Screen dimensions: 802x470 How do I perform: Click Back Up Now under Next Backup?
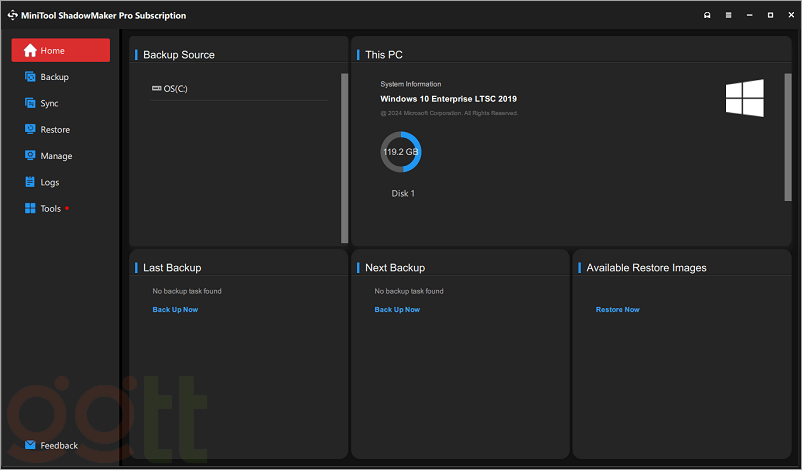[x=397, y=310]
